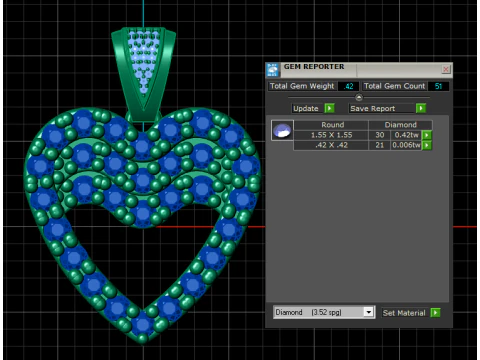Select the round gem shape thumbnail
480x360 pixels.
(x=282, y=130)
